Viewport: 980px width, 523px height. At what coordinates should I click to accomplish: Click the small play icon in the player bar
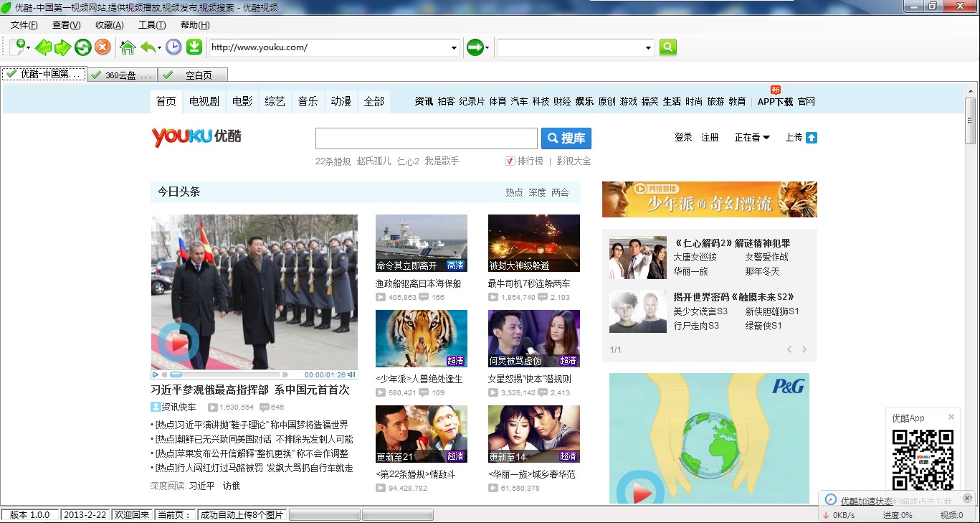click(156, 374)
